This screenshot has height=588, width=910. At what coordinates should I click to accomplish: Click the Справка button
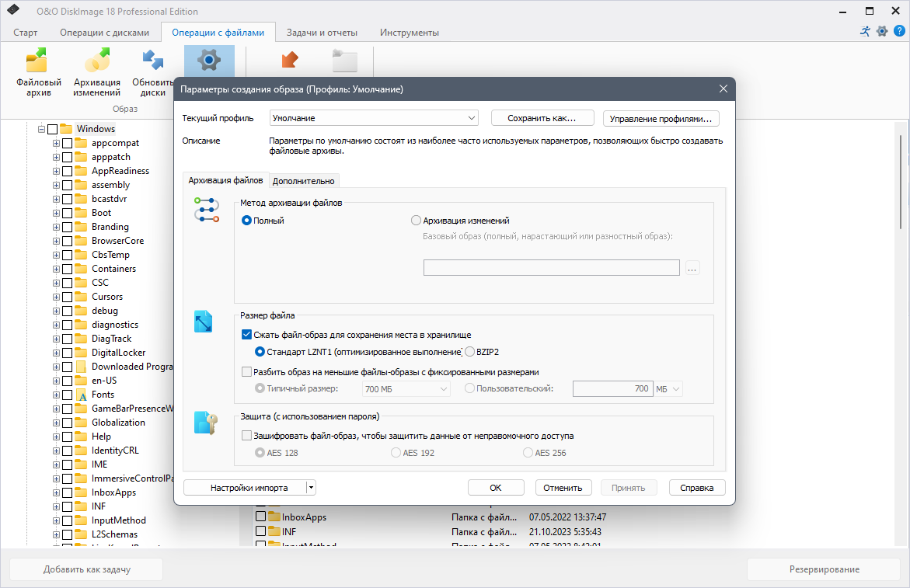(x=697, y=488)
